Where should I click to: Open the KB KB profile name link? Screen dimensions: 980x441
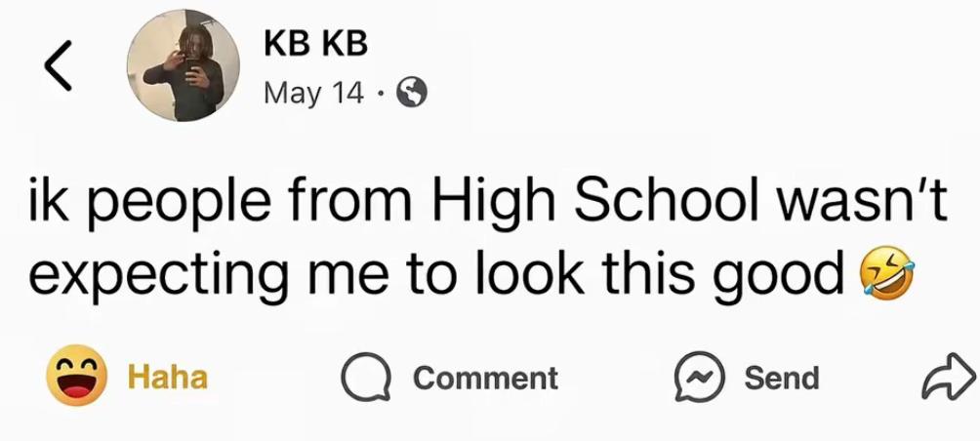pyautogui.click(x=315, y=44)
